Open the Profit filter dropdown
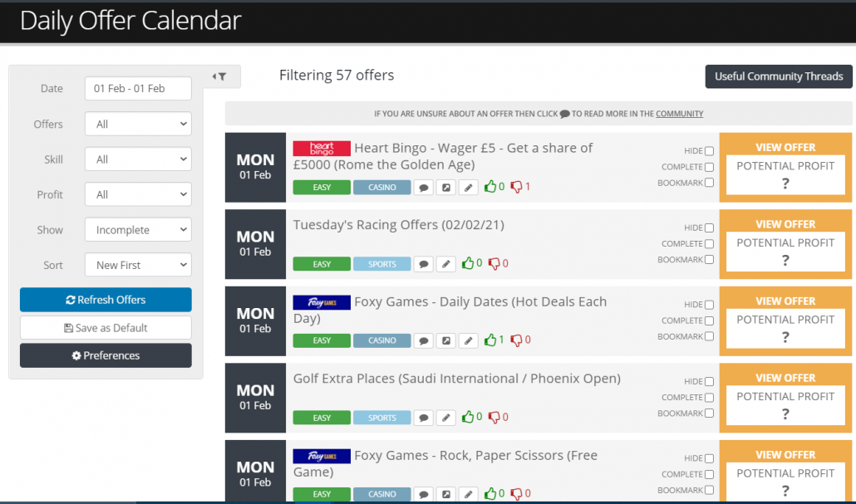The image size is (856, 504). (x=138, y=194)
